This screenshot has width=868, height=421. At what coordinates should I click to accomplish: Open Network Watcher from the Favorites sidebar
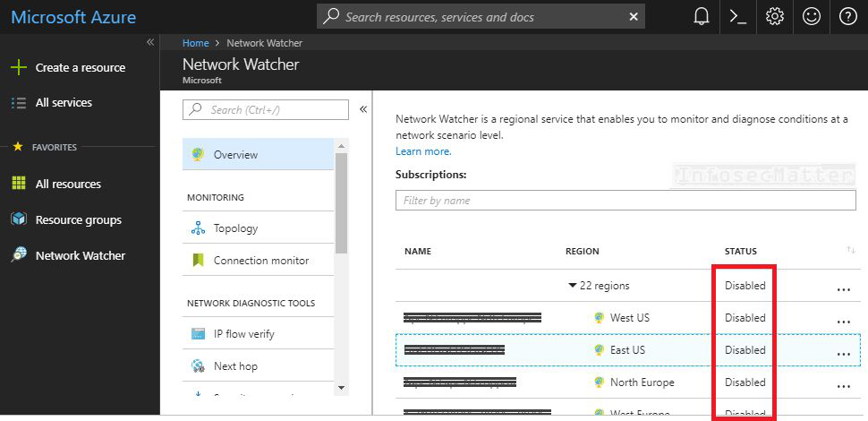pyautogui.click(x=81, y=255)
